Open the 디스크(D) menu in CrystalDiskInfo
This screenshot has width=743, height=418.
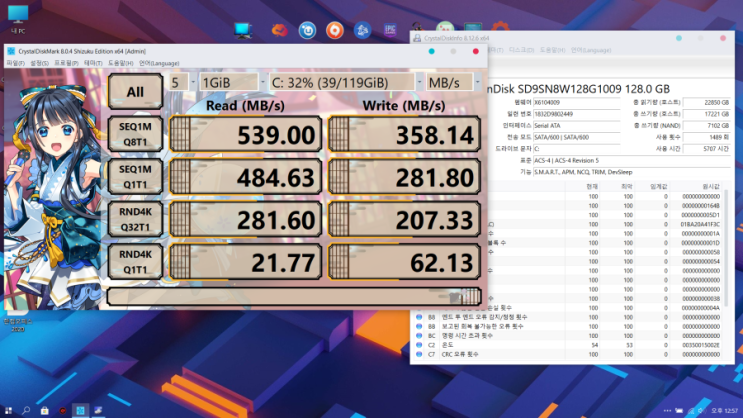click(521, 50)
